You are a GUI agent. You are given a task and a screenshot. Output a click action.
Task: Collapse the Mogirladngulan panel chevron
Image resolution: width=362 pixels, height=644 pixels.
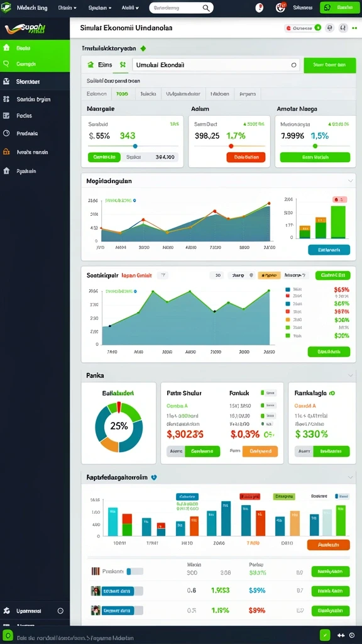[x=351, y=180]
